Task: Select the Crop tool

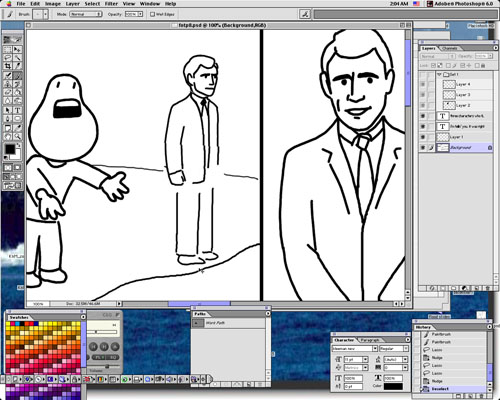Action: (8, 66)
